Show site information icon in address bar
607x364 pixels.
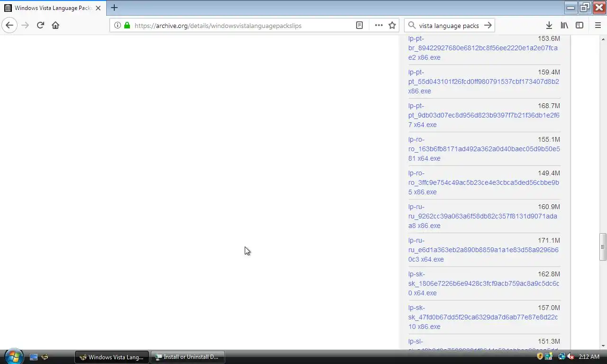(118, 25)
